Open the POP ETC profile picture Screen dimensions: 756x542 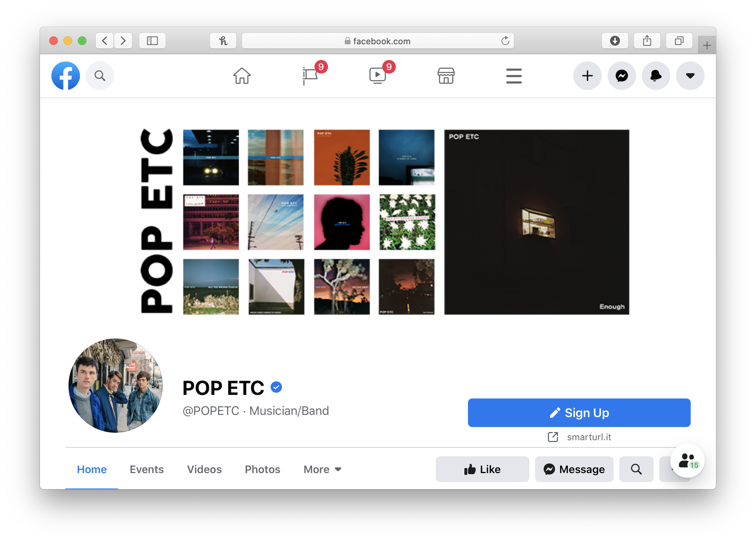tap(116, 386)
